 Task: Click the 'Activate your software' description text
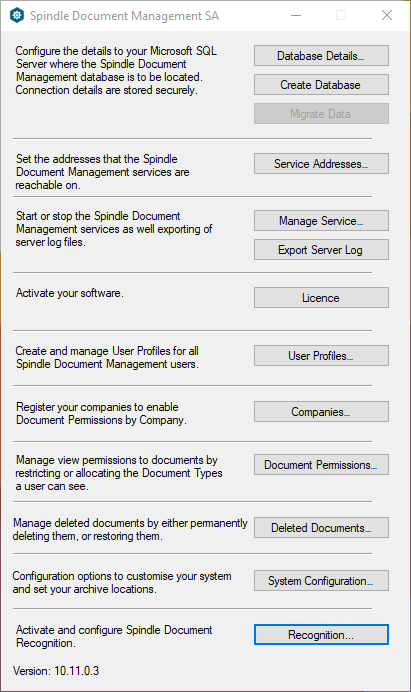(70, 293)
